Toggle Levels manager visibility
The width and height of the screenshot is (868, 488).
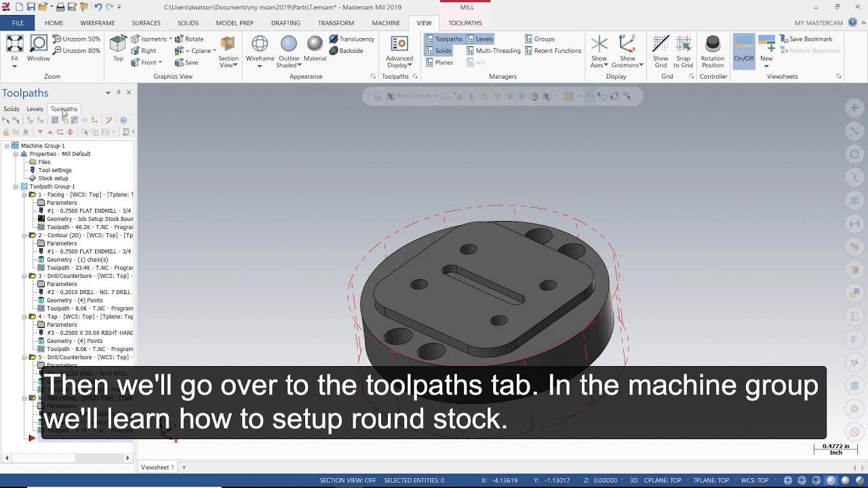point(479,39)
